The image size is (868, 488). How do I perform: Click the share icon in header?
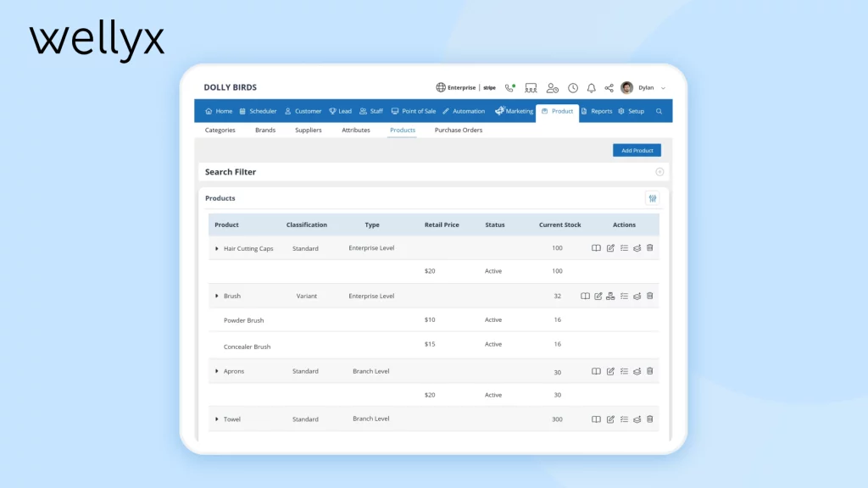coord(609,87)
